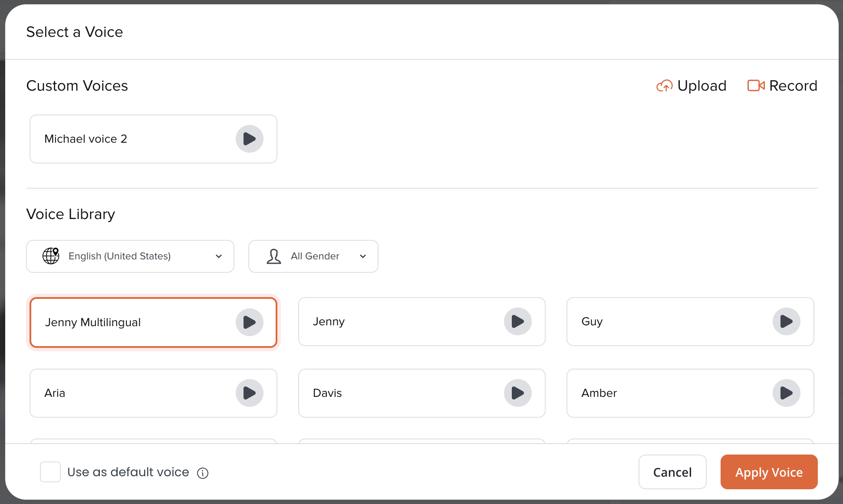Screen dimensions: 843x504
Task: Play the Davis voice preview
Action: 517,393
